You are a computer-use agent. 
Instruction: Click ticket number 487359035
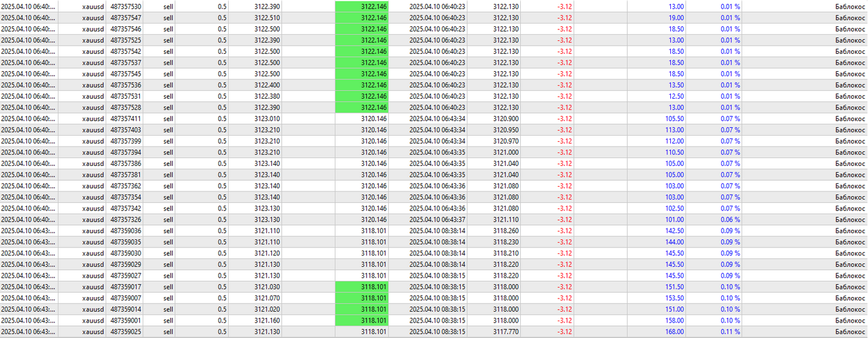(126, 241)
